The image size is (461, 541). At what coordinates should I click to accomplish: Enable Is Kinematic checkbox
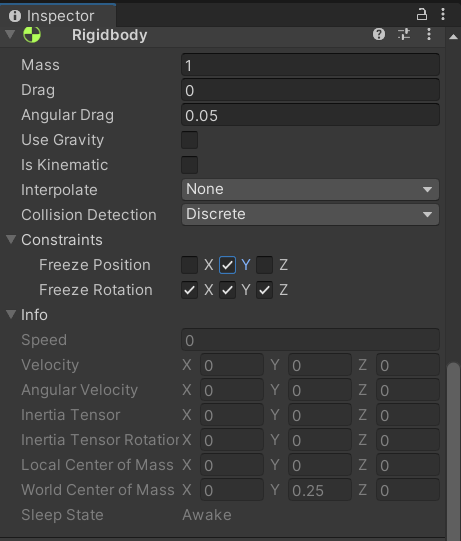[189, 165]
